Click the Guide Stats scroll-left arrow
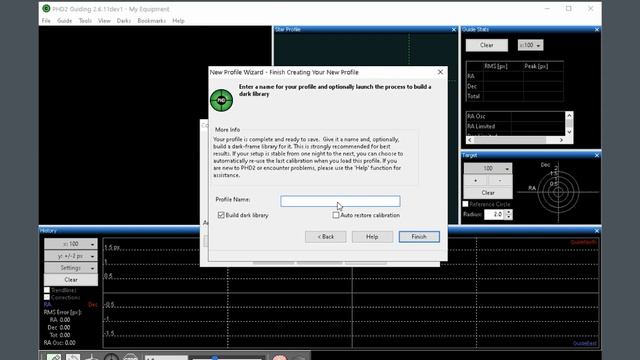This screenshot has width=640, height=360. [x=470, y=140]
